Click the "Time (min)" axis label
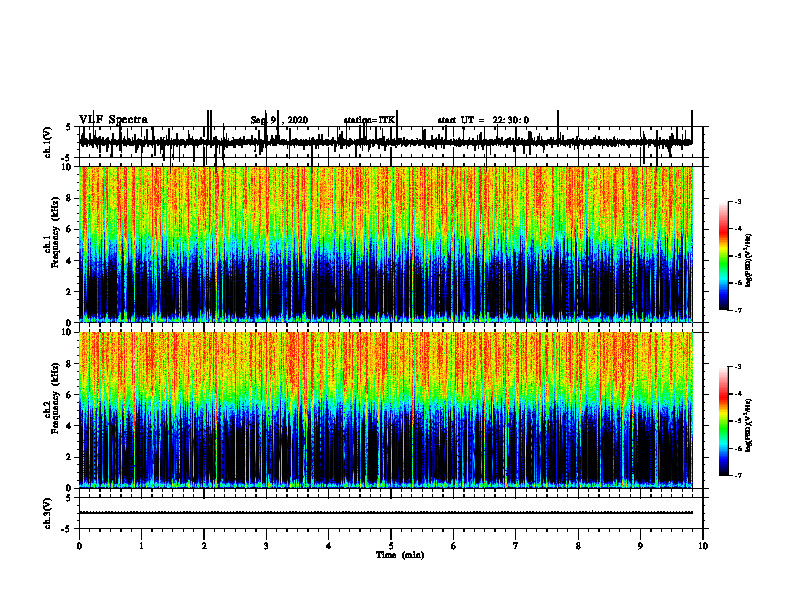This screenshot has width=792, height=612. tap(400, 555)
